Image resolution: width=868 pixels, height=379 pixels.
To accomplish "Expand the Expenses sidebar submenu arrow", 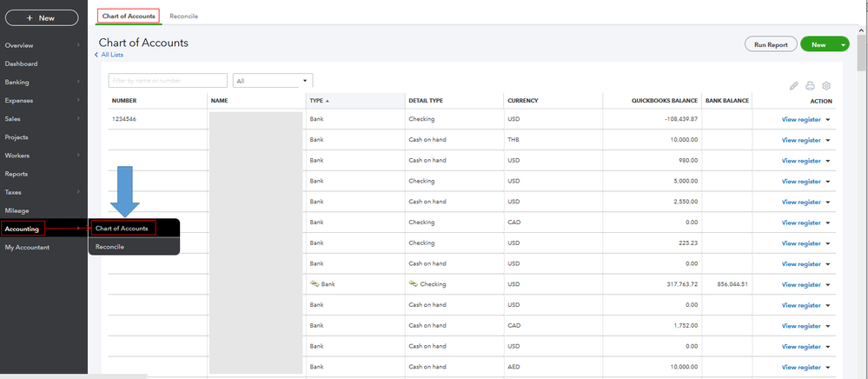I will click(x=78, y=101).
